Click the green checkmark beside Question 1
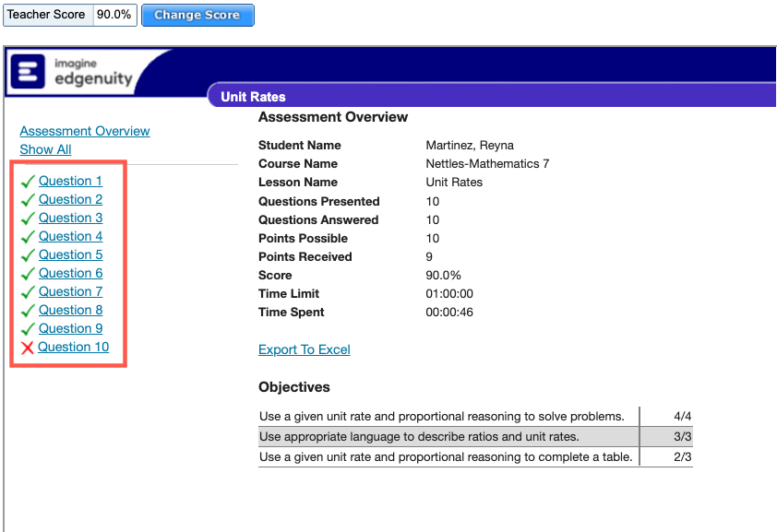The width and height of the screenshot is (777, 532). pos(28,182)
